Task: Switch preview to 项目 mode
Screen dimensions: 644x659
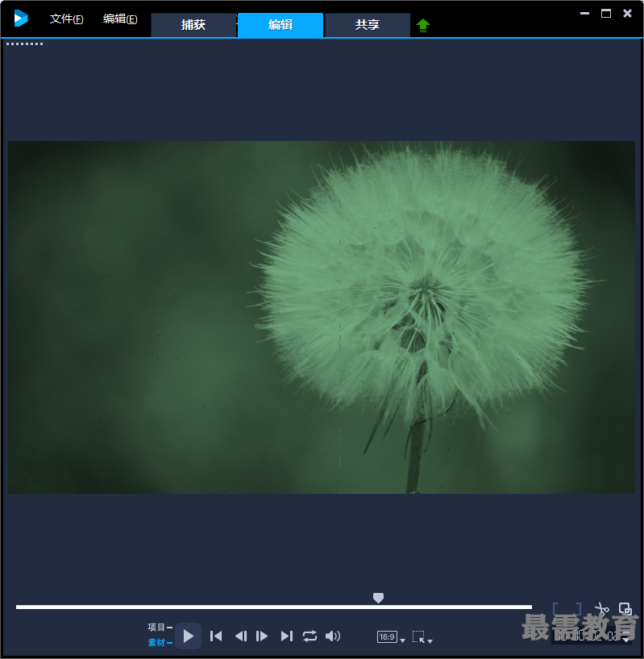Action: click(160, 627)
